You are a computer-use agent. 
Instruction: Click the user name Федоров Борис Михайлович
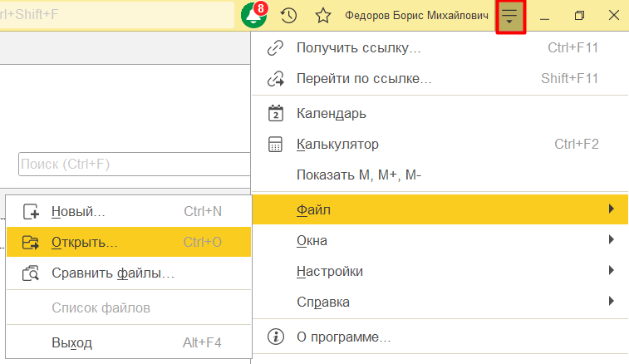click(x=416, y=16)
